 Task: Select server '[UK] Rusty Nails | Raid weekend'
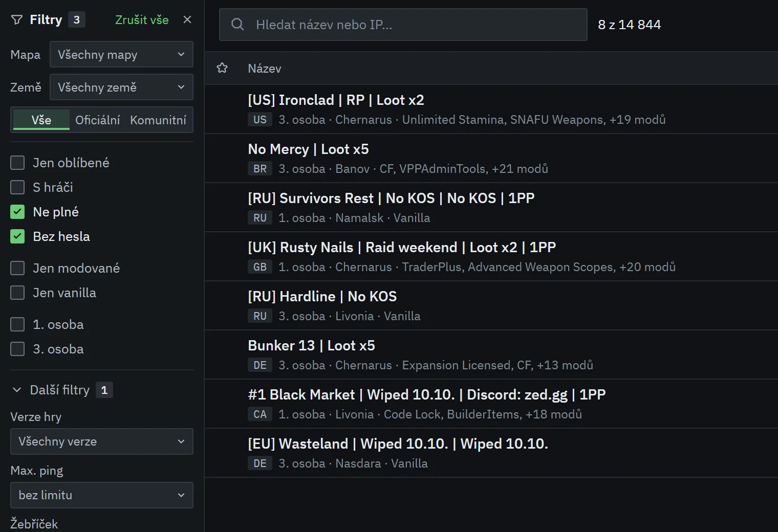(x=491, y=256)
